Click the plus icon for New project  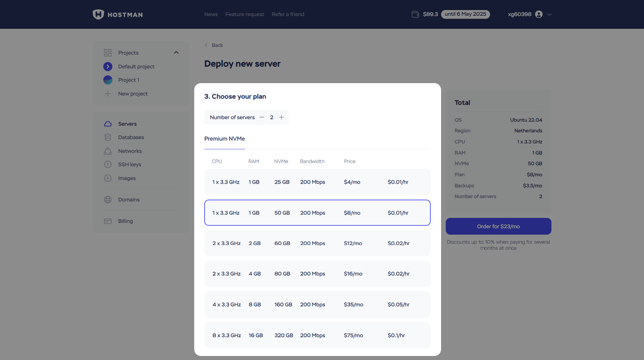click(108, 94)
